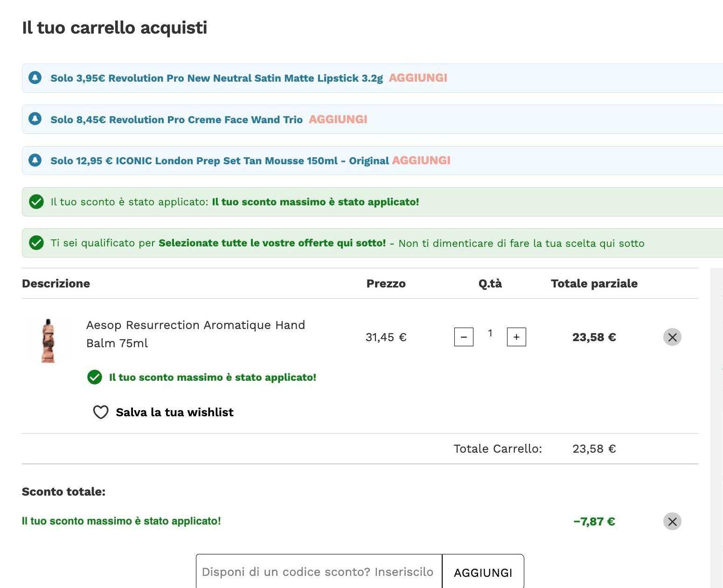Click green checkmark under Aesop product name
Viewport: 723px width, 588px height.
pyautogui.click(x=95, y=377)
